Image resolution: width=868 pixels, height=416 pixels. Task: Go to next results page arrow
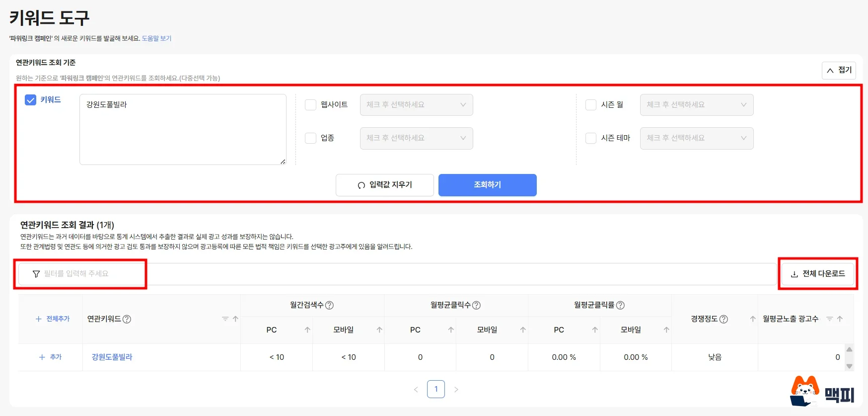[456, 390]
